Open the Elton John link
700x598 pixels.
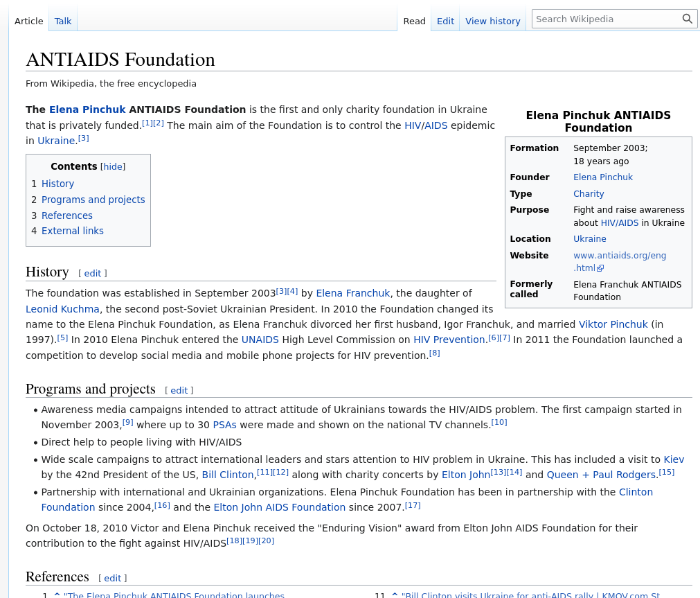point(465,475)
